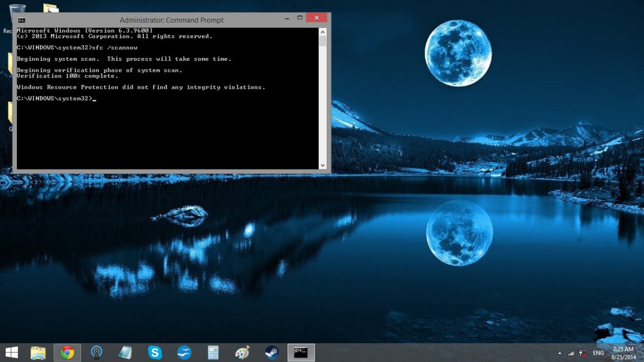Switch to Google Chrome on the taskbar
The image size is (644, 362).
point(67,353)
